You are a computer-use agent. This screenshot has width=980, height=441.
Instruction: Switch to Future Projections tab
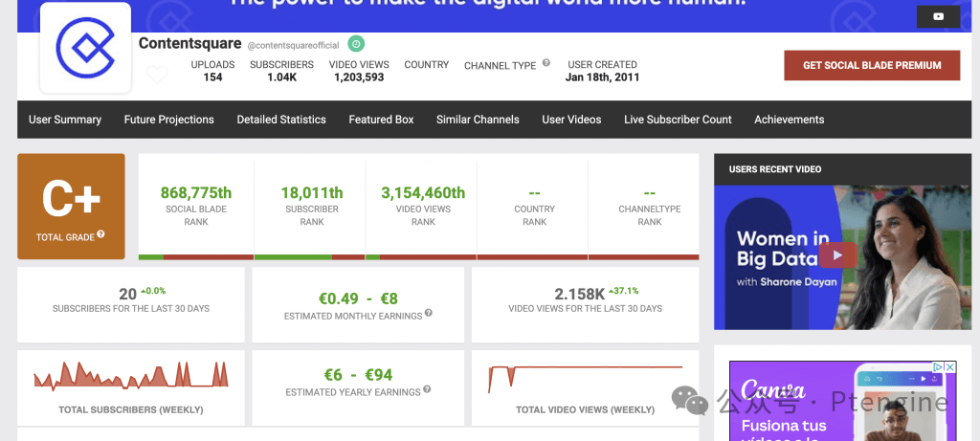coord(168,120)
